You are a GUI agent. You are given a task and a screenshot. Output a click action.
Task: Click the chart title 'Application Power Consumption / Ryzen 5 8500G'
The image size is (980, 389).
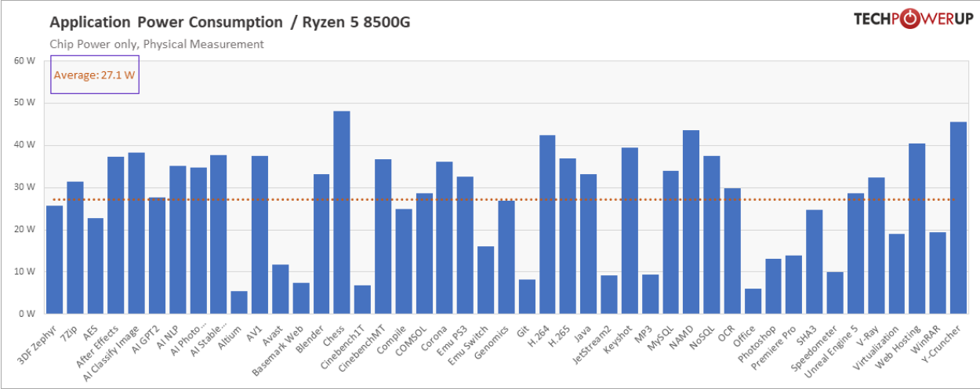click(x=230, y=22)
